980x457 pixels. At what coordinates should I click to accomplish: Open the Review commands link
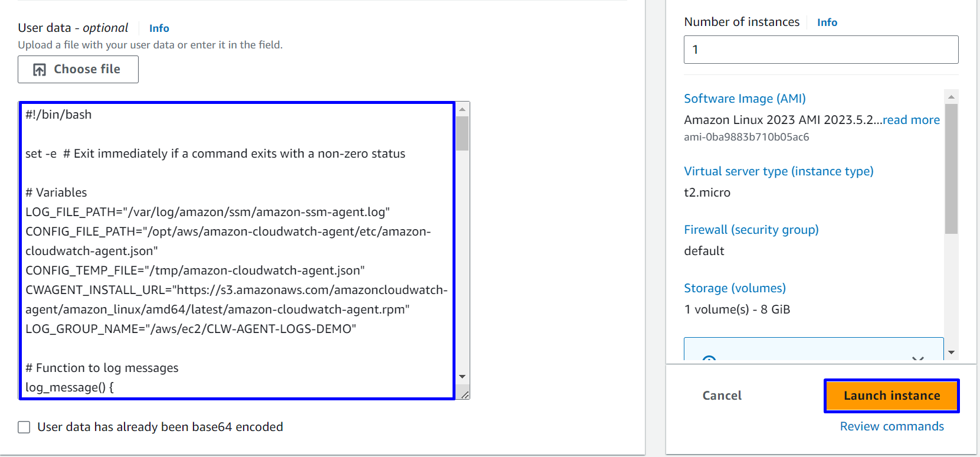point(891,426)
